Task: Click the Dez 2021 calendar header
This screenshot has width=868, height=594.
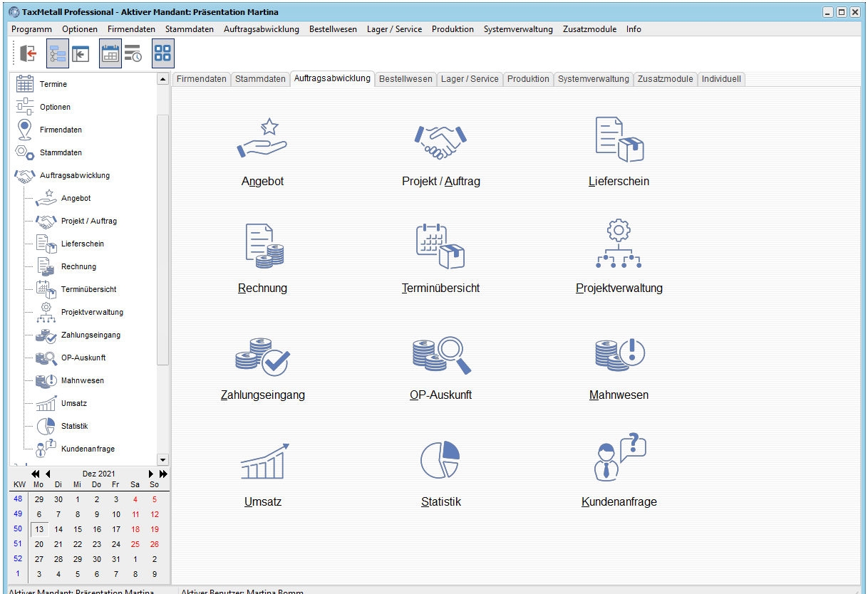Action: click(98, 474)
